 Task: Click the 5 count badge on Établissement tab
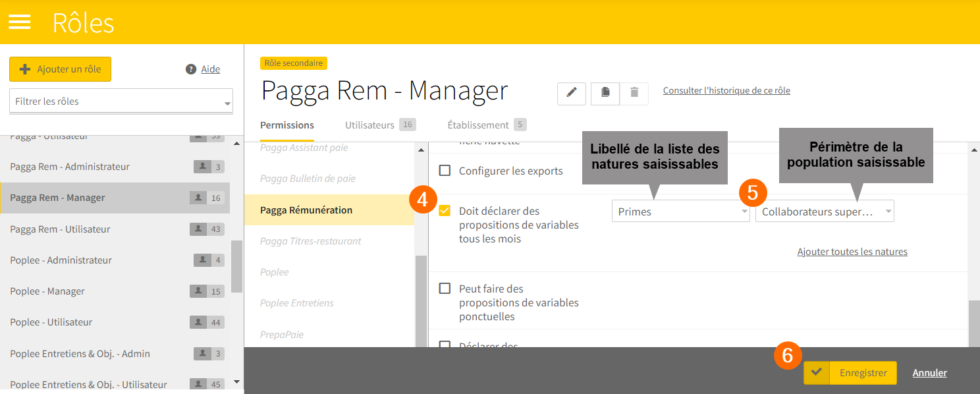click(520, 125)
